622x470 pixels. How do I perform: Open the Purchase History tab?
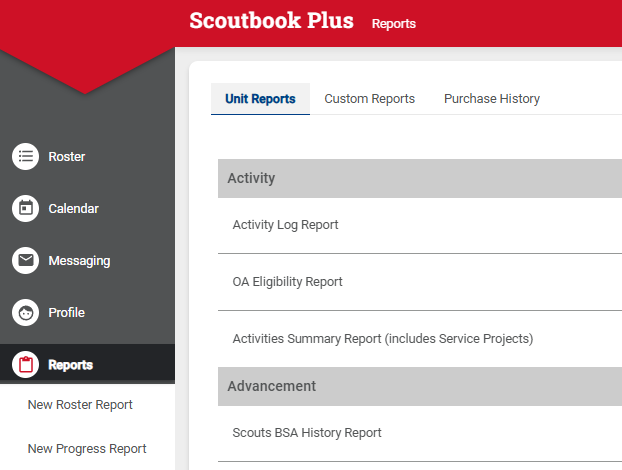[x=492, y=99]
